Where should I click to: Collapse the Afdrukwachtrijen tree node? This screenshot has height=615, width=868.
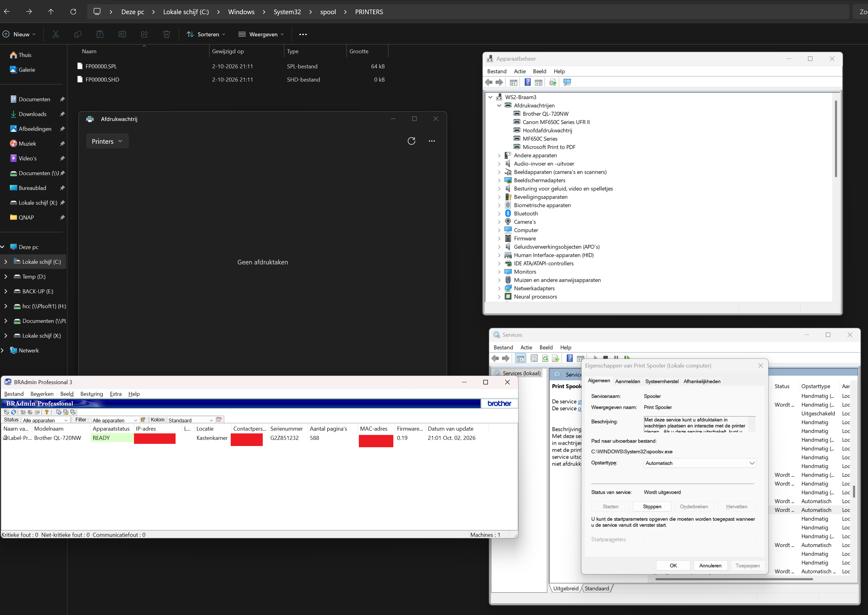point(499,106)
